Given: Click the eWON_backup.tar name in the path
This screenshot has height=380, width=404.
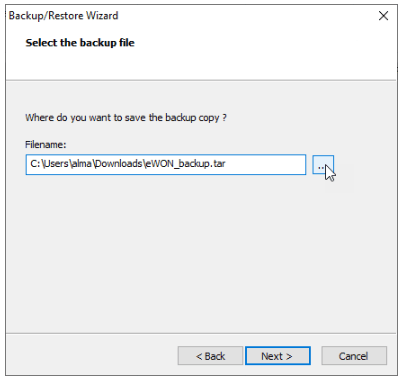Looking at the screenshot, I should (x=185, y=164).
